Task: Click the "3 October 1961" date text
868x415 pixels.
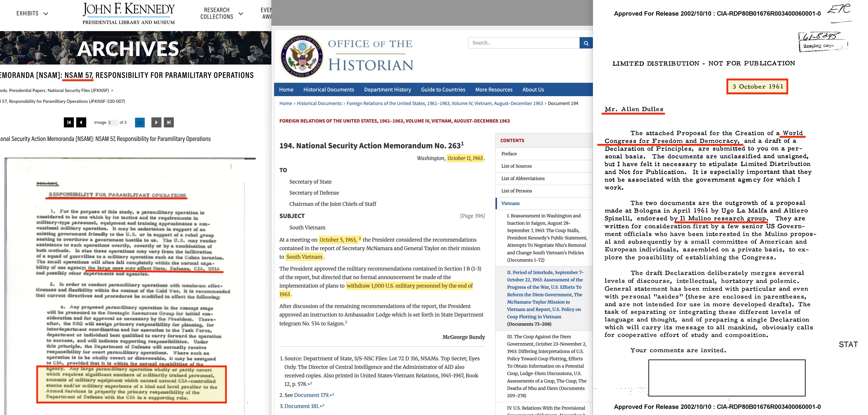Action: point(758,87)
